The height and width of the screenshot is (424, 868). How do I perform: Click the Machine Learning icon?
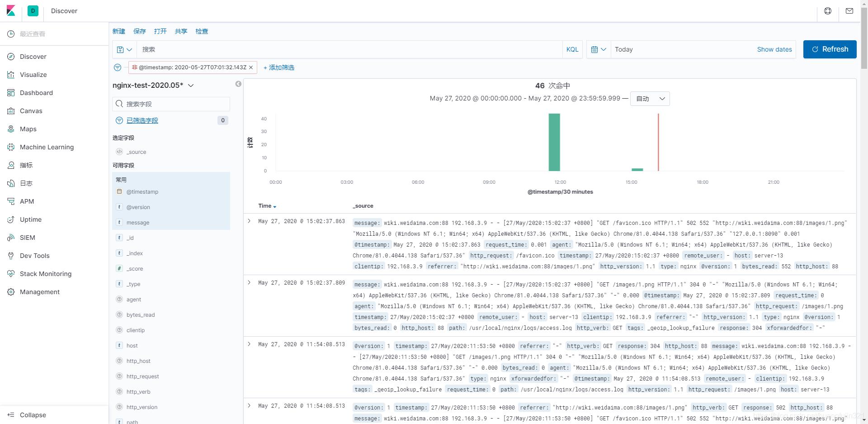(x=11, y=147)
